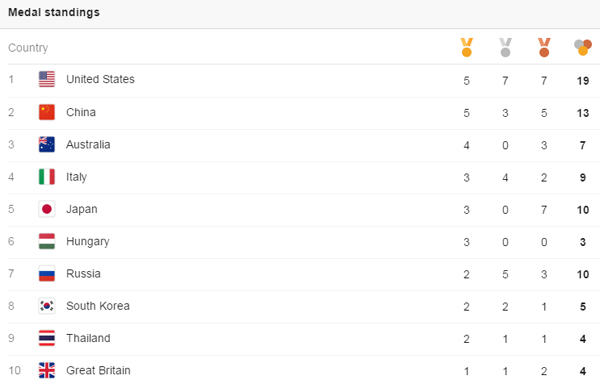Viewport: 600px width, 384px height.
Task: Click the Hungary flag icon
Action: coord(47,241)
